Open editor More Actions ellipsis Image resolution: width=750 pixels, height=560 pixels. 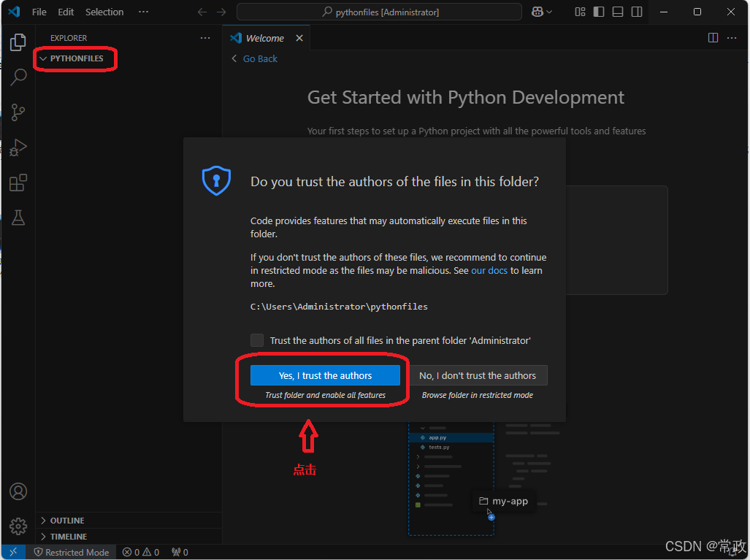(x=732, y=38)
